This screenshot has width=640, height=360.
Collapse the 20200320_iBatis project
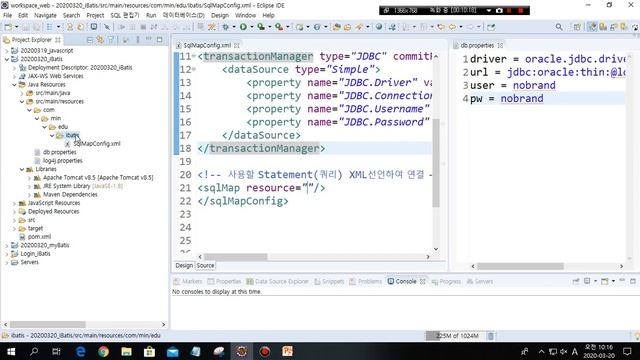pos(7,59)
